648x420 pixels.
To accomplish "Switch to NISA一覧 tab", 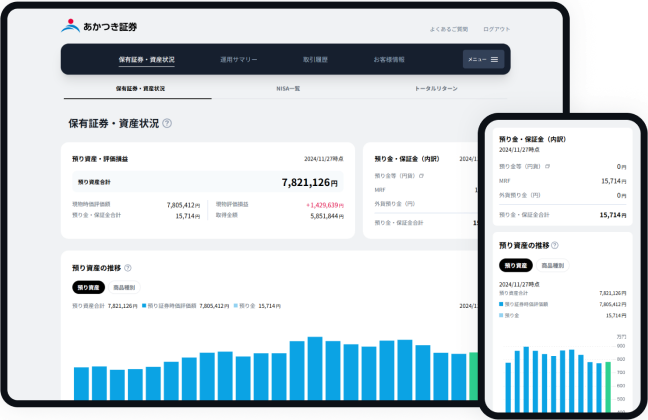I will pyautogui.click(x=288, y=88).
